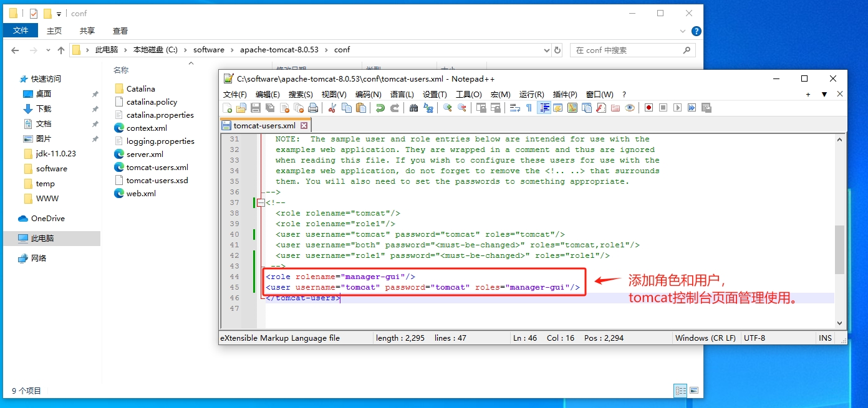Expand the breadcrumb chevron after apache-tomcat-8.0.53
Image resolution: width=868 pixels, height=408 pixels.
point(326,50)
